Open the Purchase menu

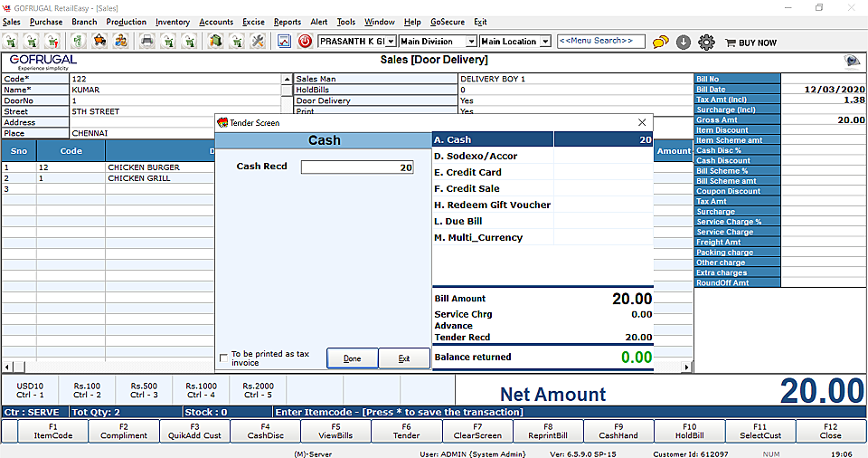pyautogui.click(x=46, y=22)
